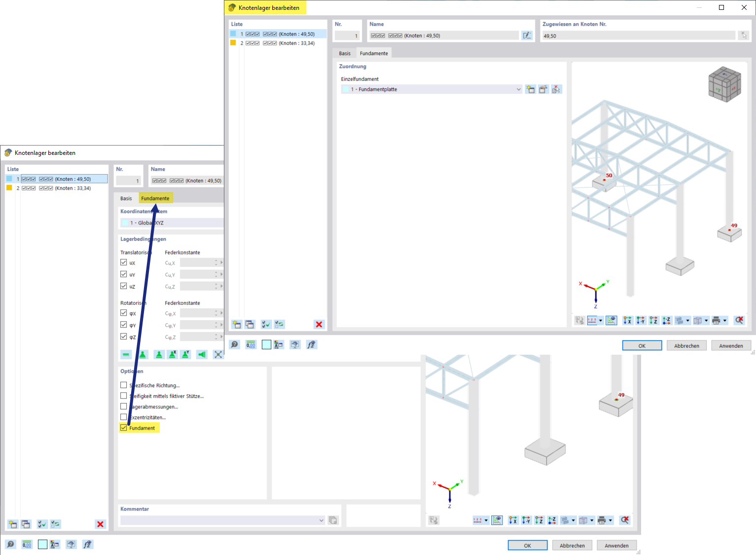The image size is (756, 555).
Task: Click edit foundation icon beside Einzelfundament dropdown
Action: pyautogui.click(x=543, y=89)
